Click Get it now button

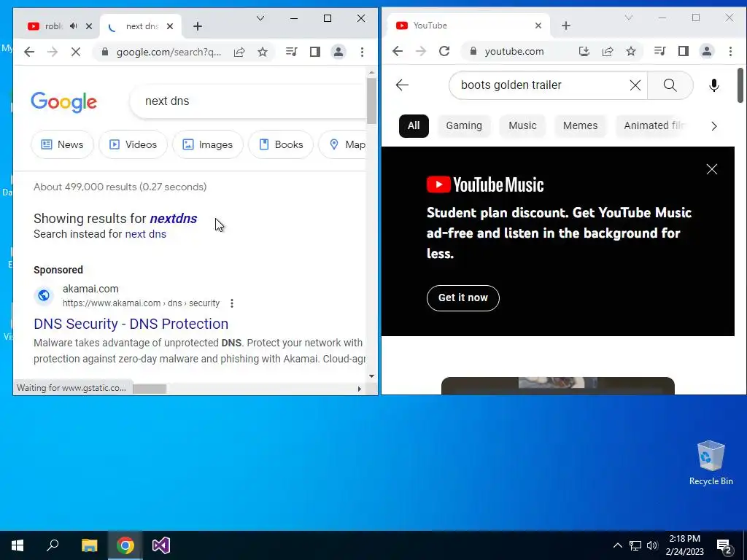pos(463,298)
